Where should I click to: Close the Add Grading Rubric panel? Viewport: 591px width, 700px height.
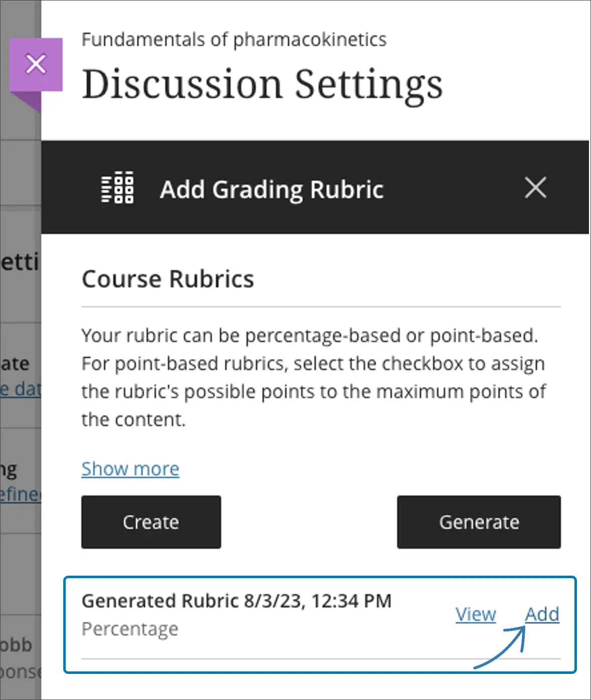535,188
